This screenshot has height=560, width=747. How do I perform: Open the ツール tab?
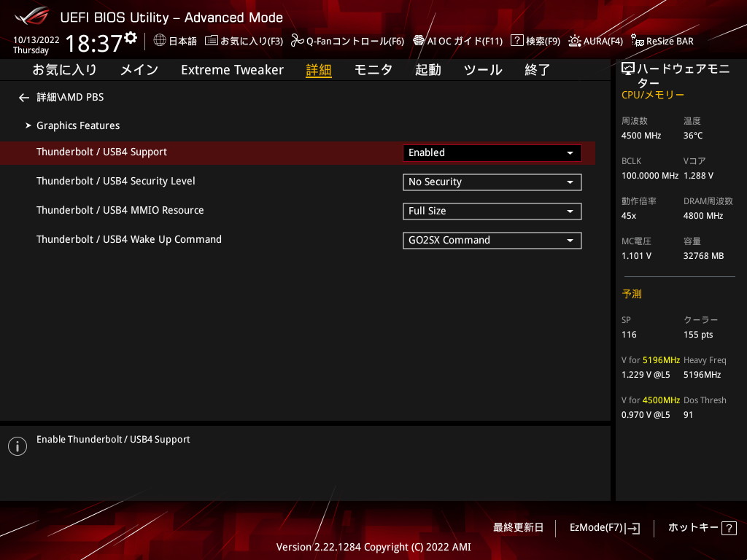[x=483, y=70]
